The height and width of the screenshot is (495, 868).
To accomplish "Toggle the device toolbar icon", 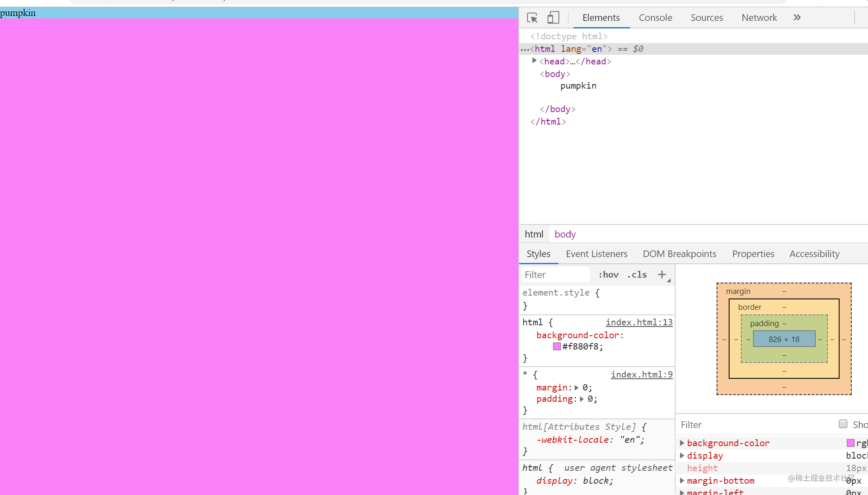I will [553, 18].
